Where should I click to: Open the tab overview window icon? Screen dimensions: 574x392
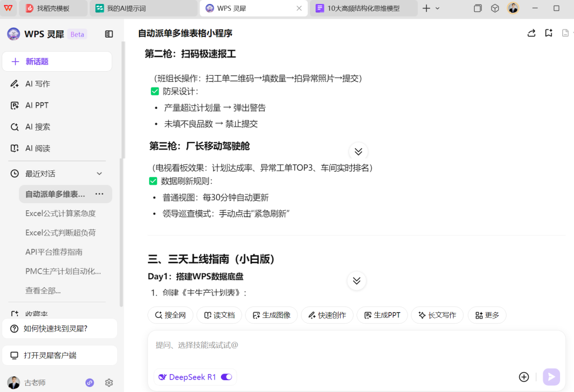coord(478,8)
